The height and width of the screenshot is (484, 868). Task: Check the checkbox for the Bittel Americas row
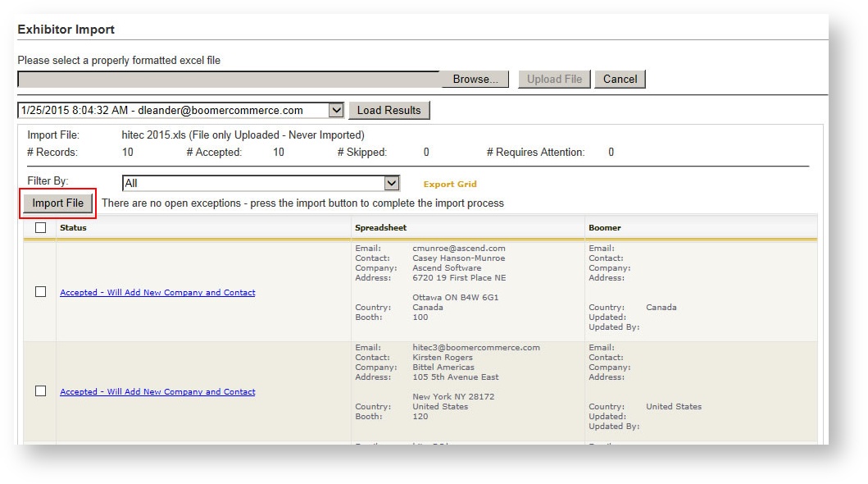tap(39, 391)
